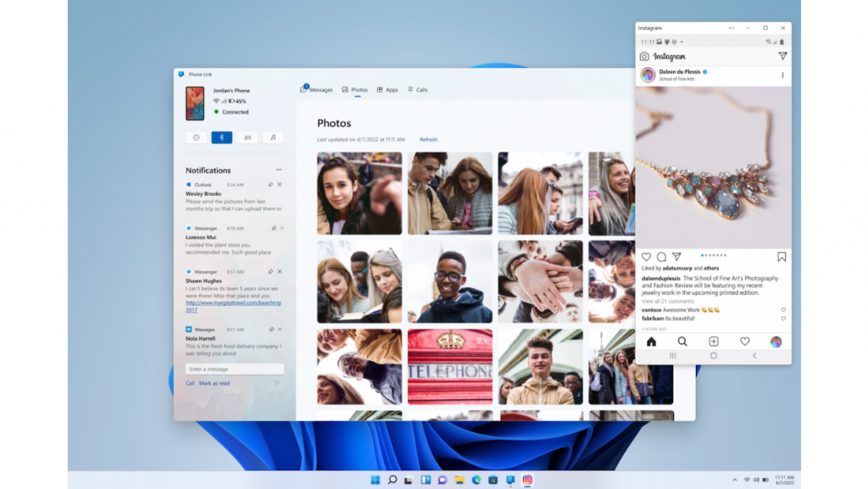Image resolution: width=868 pixels, height=489 pixels.
Task: Open Instagram direct messages icon
Action: (x=782, y=56)
